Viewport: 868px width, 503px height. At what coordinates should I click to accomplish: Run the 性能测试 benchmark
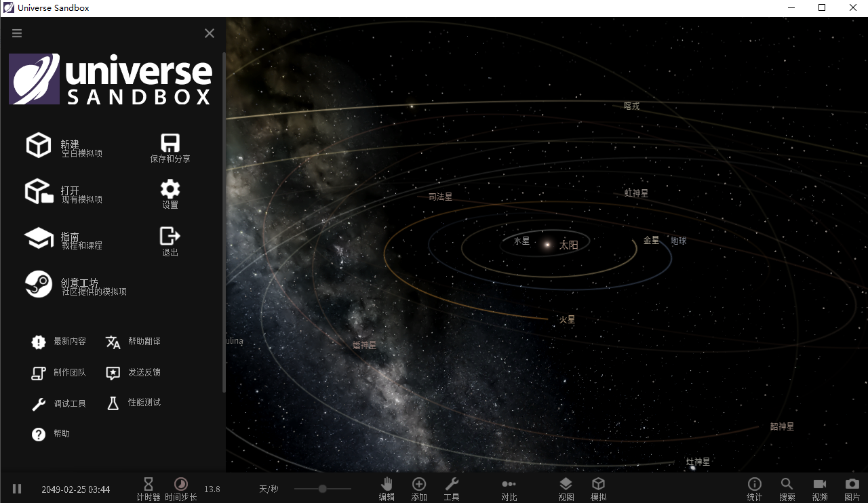point(134,403)
